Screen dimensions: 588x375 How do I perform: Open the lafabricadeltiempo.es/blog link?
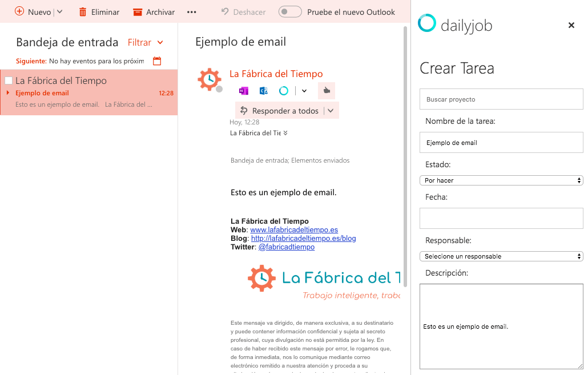(x=303, y=238)
